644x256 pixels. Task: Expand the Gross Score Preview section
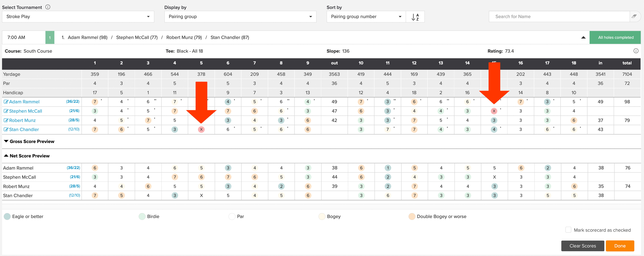pyautogui.click(x=6, y=141)
